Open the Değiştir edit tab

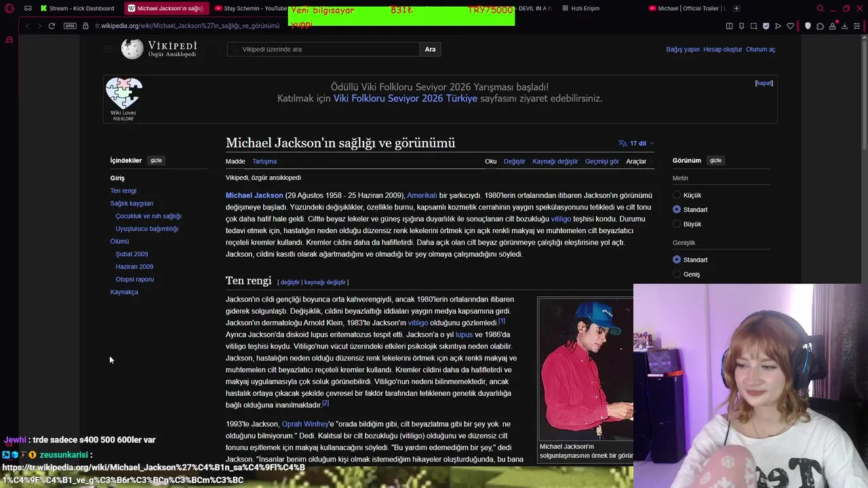coord(514,161)
